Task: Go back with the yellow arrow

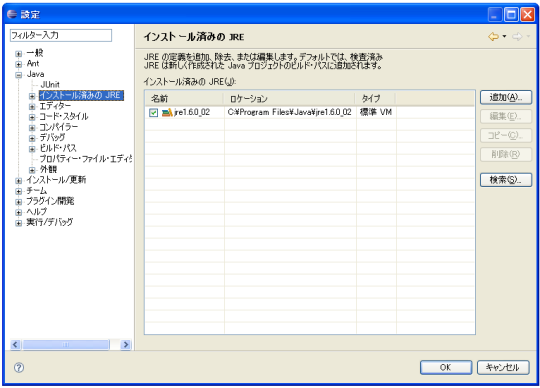Action: (x=494, y=36)
